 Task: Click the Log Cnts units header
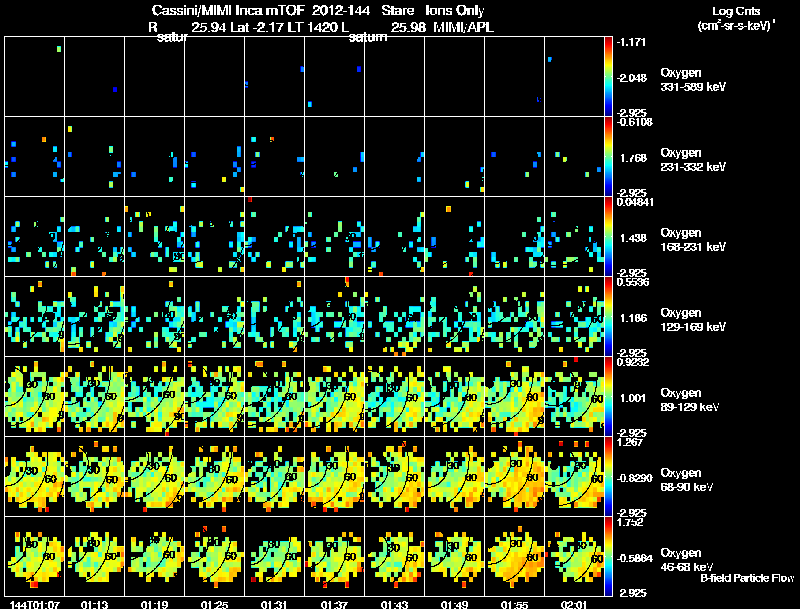pyautogui.click(x=736, y=18)
